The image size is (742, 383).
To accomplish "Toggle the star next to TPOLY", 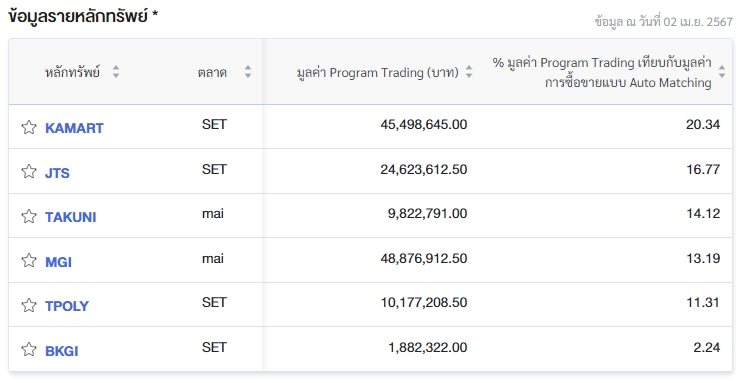I will pyautogui.click(x=29, y=305).
